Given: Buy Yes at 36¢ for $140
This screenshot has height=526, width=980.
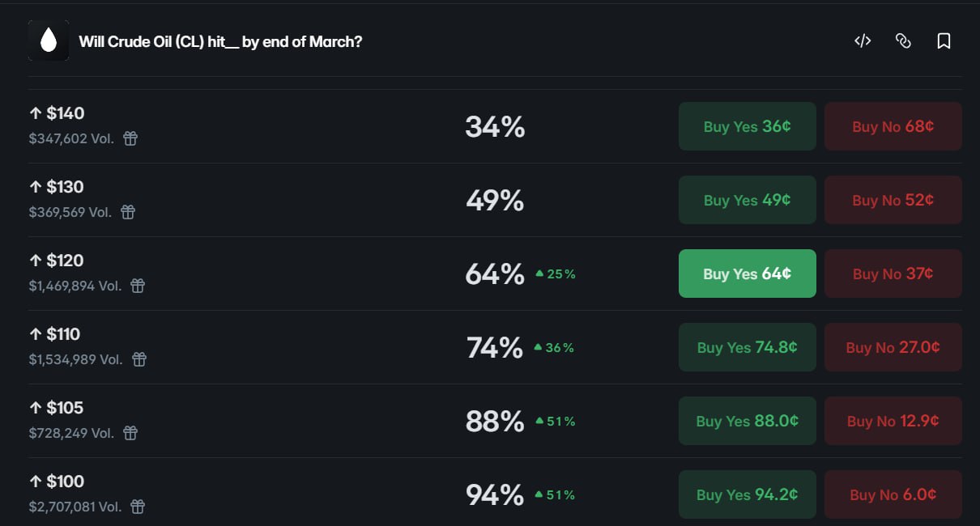Looking at the screenshot, I should (x=747, y=126).
